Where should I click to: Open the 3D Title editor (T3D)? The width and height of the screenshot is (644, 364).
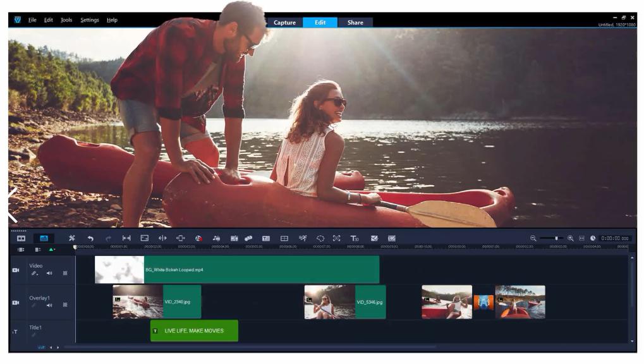click(355, 238)
